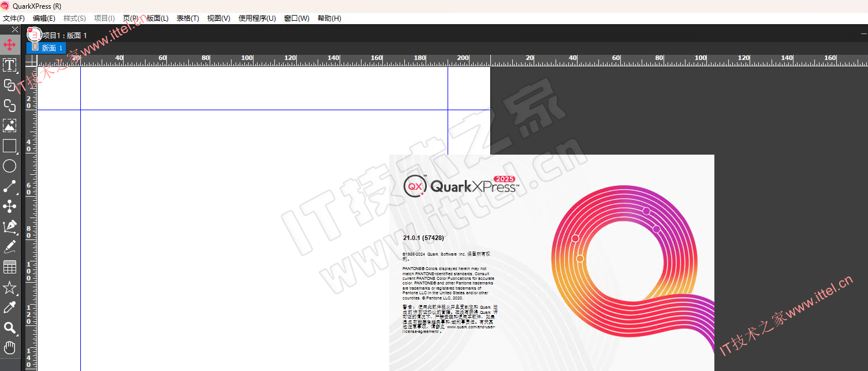Select the Freehand Pencil tool
The height and width of the screenshot is (371, 868).
(9, 247)
